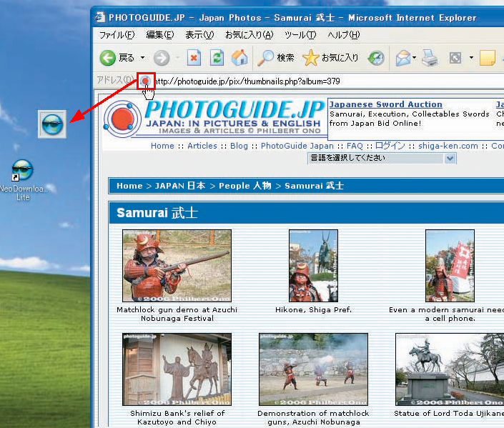Click Home in the breadcrumb bar
The width and height of the screenshot is (504, 428).
pos(129,186)
